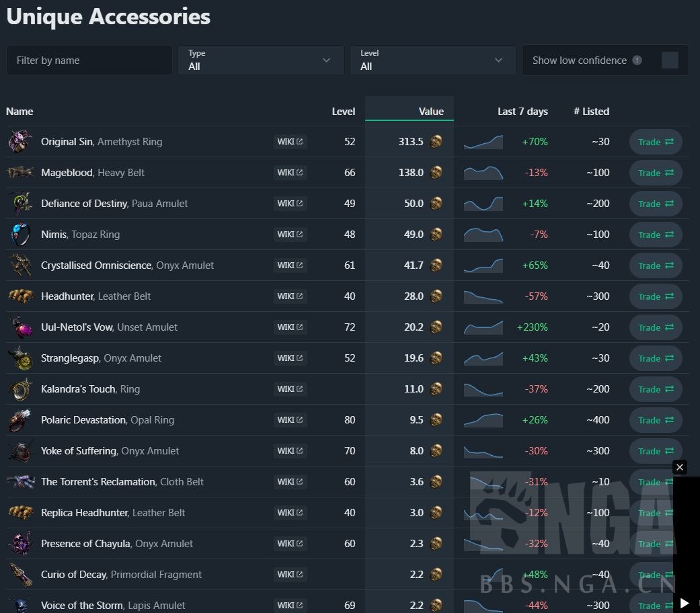Open the Type filter dropdown

[x=261, y=60]
